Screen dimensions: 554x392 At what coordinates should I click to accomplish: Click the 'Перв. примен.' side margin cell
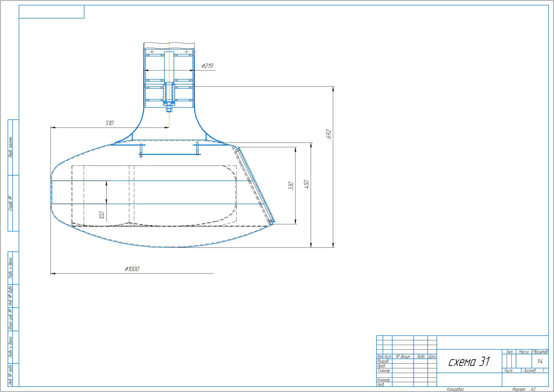click(11, 147)
